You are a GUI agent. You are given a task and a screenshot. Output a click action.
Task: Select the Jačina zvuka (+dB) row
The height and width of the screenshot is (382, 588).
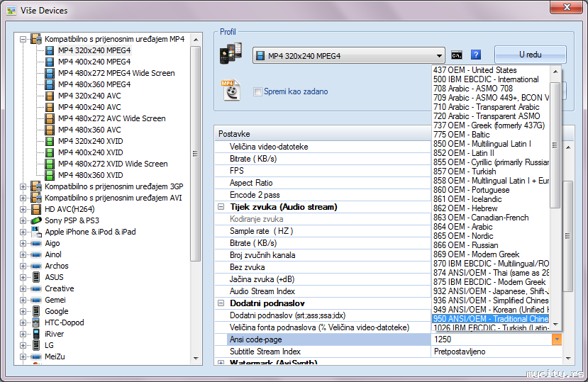[323, 279]
